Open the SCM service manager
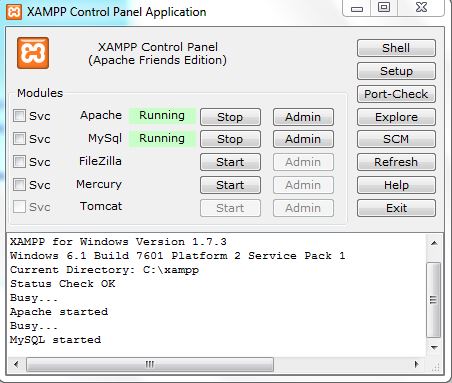 click(x=396, y=139)
